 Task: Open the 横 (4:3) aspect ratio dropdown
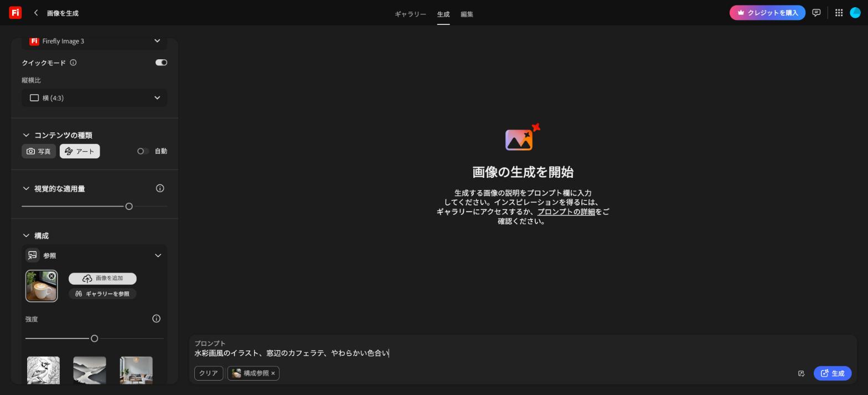tap(95, 98)
